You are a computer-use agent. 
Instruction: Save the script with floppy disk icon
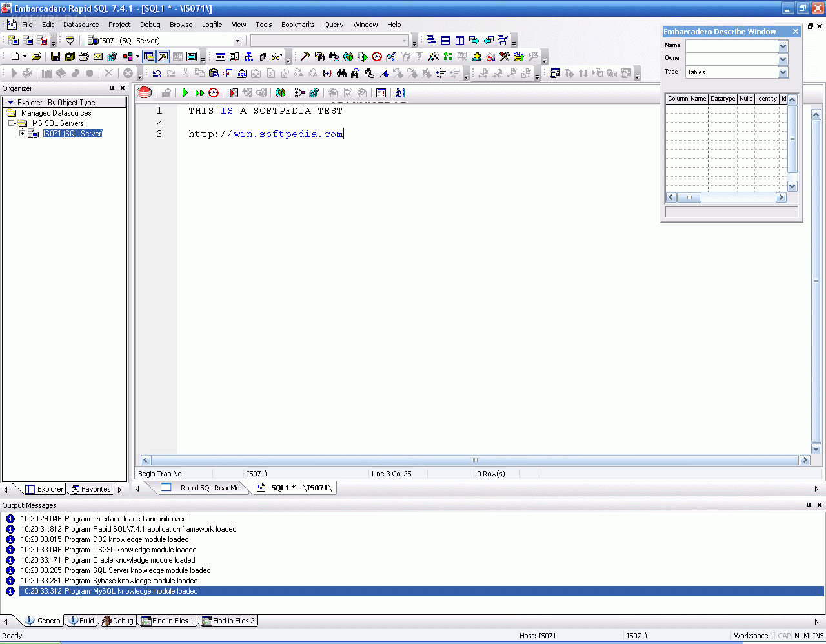tap(55, 57)
